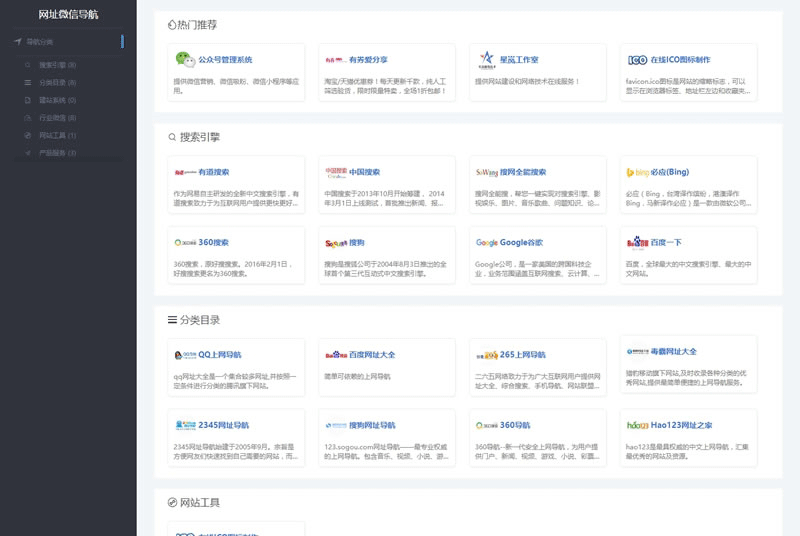Open 搜索引擎 in the sidebar
The width and height of the screenshot is (800, 536).
pyautogui.click(x=58, y=65)
